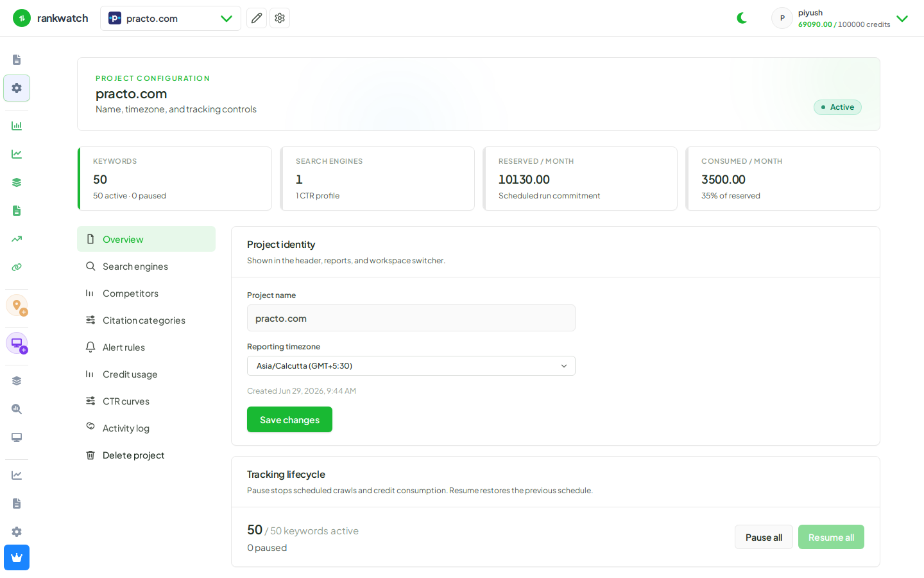
Task: Click the Pause all button
Action: pyautogui.click(x=764, y=537)
